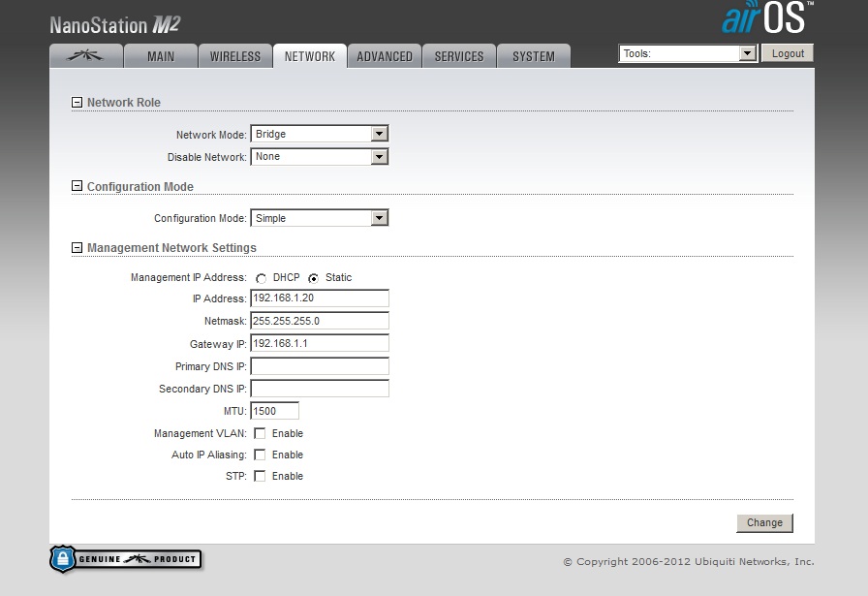The height and width of the screenshot is (596, 868).
Task: Click the Genuine Product badge
Action: (x=126, y=559)
